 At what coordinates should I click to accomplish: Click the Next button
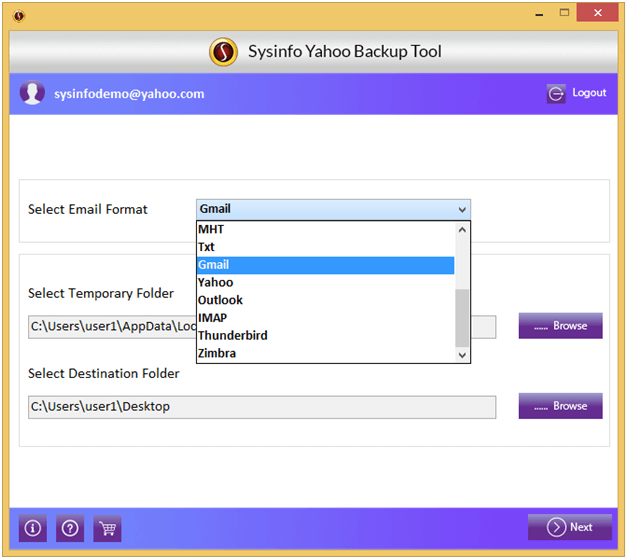[570, 528]
